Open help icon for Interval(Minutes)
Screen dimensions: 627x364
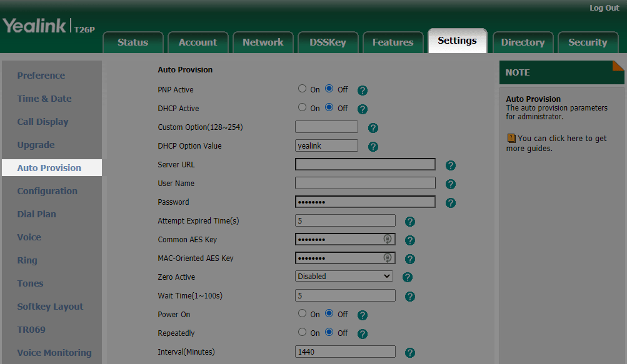click(x=410, y=353)
